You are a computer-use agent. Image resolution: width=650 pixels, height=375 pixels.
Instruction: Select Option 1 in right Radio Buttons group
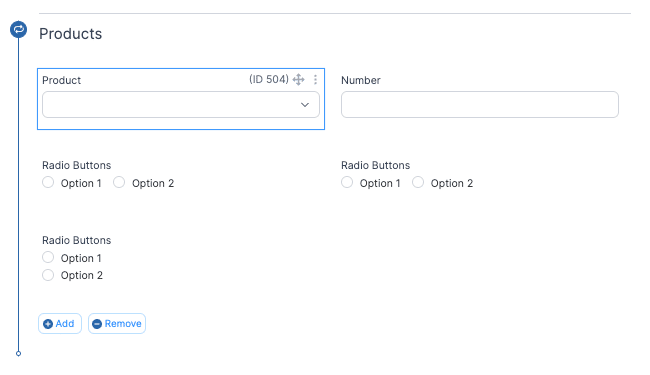tap(347, 182)
